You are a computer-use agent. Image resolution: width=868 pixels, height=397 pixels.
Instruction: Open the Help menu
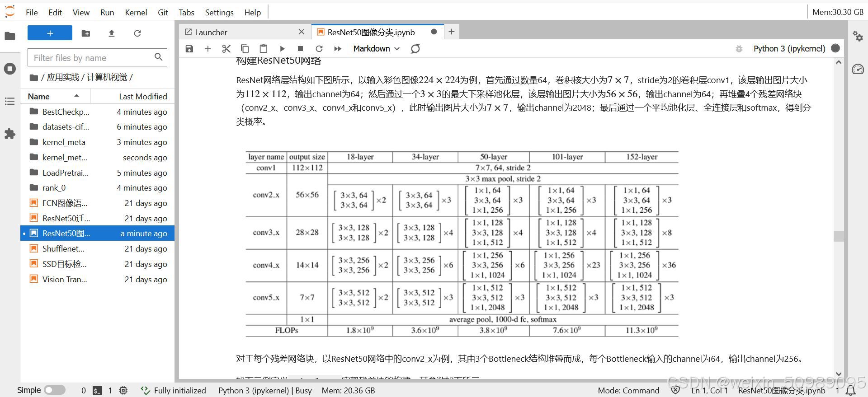(x=253, y=12)
